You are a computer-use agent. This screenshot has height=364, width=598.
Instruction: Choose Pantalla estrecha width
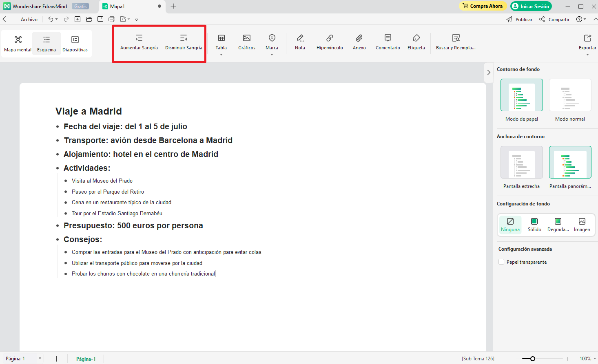tap(522, 162)
